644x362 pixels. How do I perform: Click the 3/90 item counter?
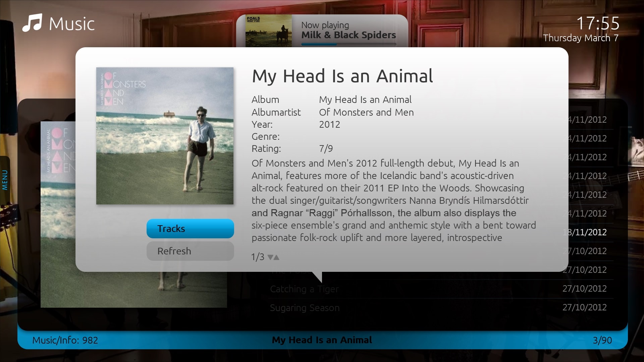602,340
